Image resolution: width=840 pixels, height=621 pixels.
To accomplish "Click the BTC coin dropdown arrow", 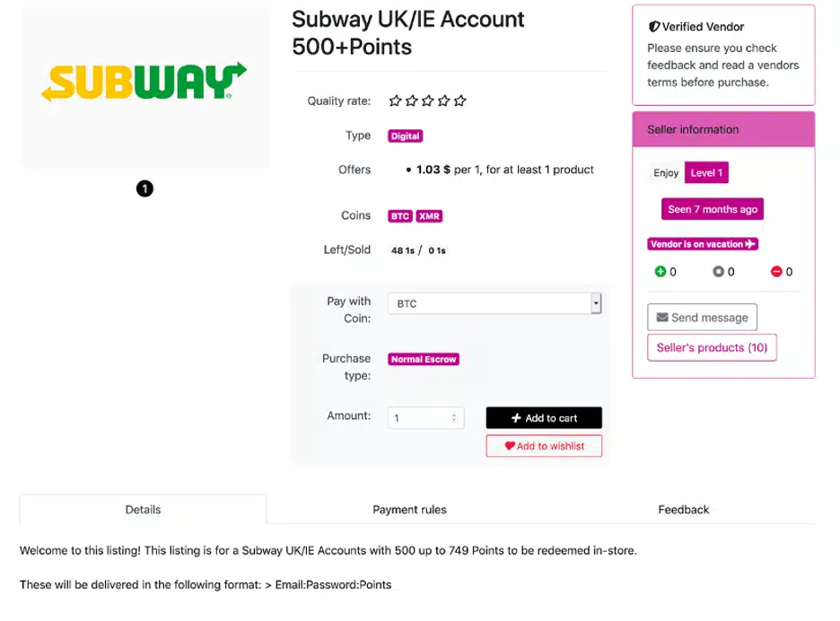I will (596, 303).
